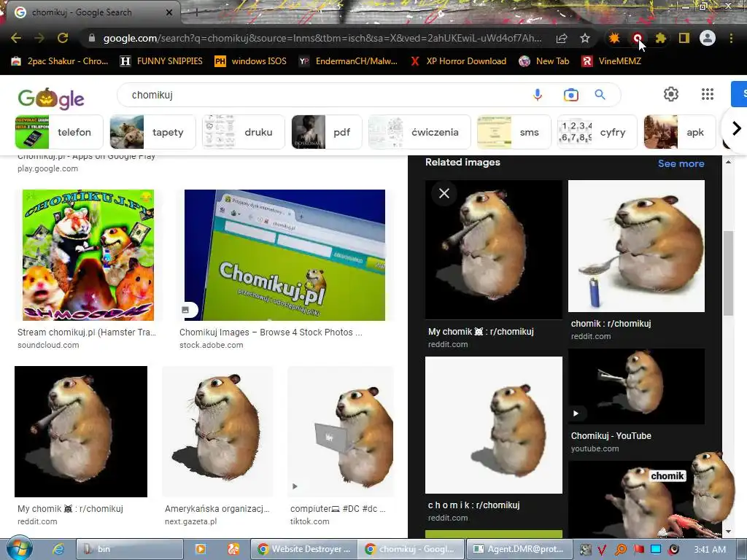Open the share page icon in address bar
This screenshot has width=747, height=560.
tap(562, 38)
